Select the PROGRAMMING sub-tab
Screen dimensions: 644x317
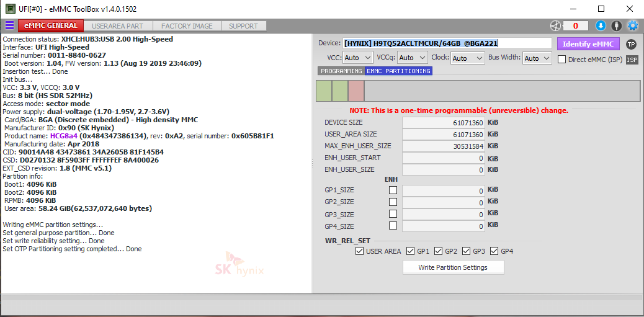click(x=341, y=71)
